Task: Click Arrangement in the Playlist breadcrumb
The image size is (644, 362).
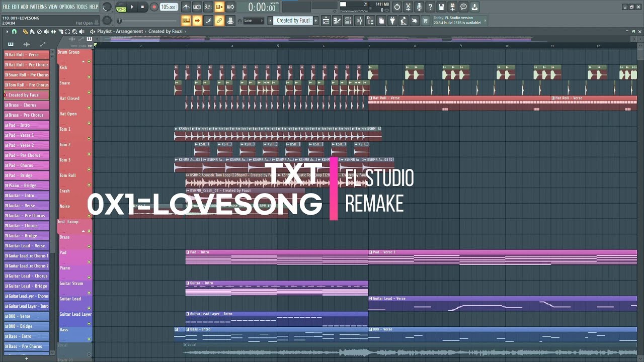Action: pos(129,31)
